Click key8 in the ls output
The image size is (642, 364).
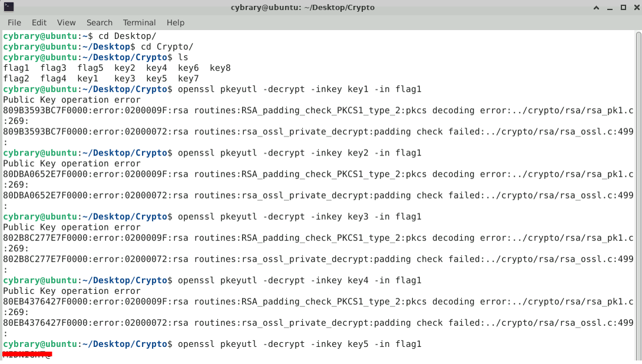click(x=220, y=68)
